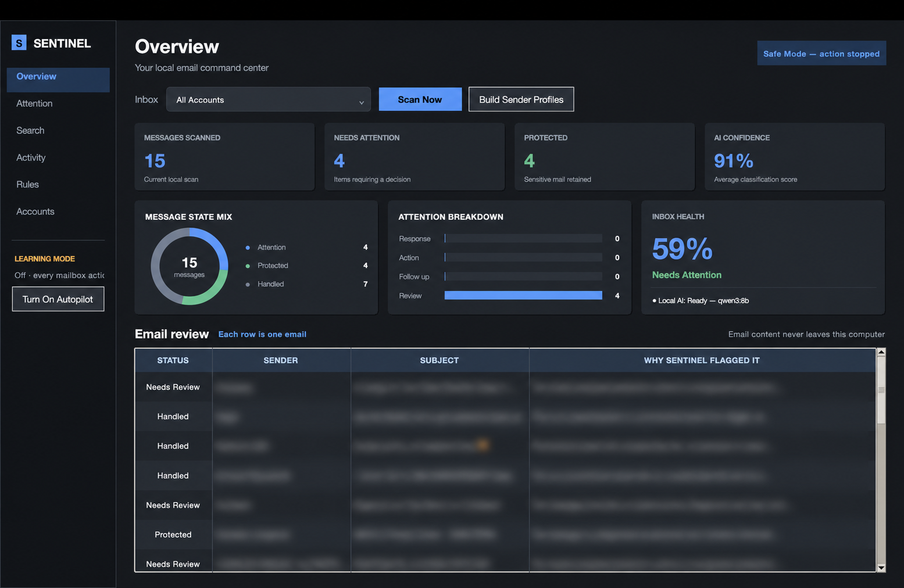
Task: Click the Safe Mode action stopped badge
Action: [821, 53]
